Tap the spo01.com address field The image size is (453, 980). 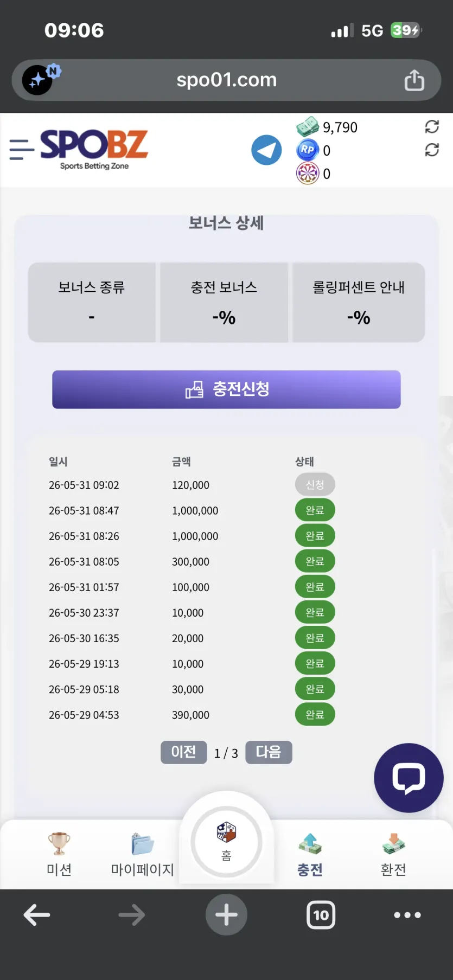tap(226, 80)
